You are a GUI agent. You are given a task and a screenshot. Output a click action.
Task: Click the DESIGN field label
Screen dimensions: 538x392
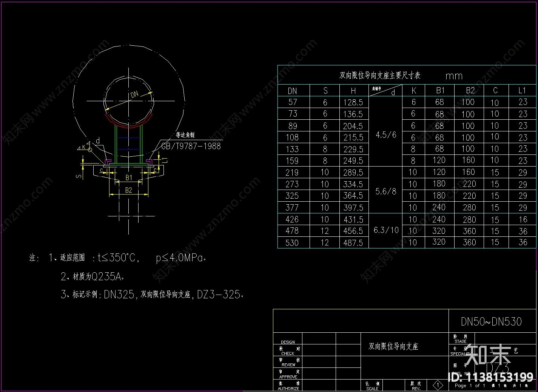(x=288, y=342)
